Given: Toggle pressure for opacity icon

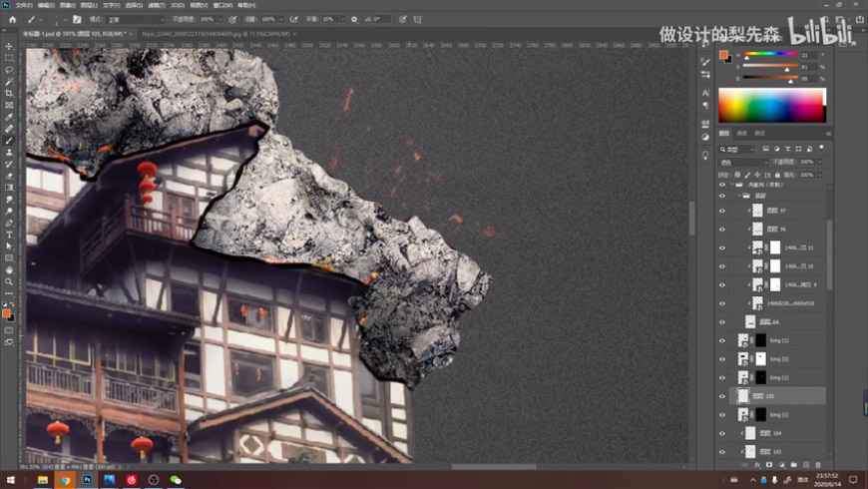Looking at the screenshot, I should [233, 19].
